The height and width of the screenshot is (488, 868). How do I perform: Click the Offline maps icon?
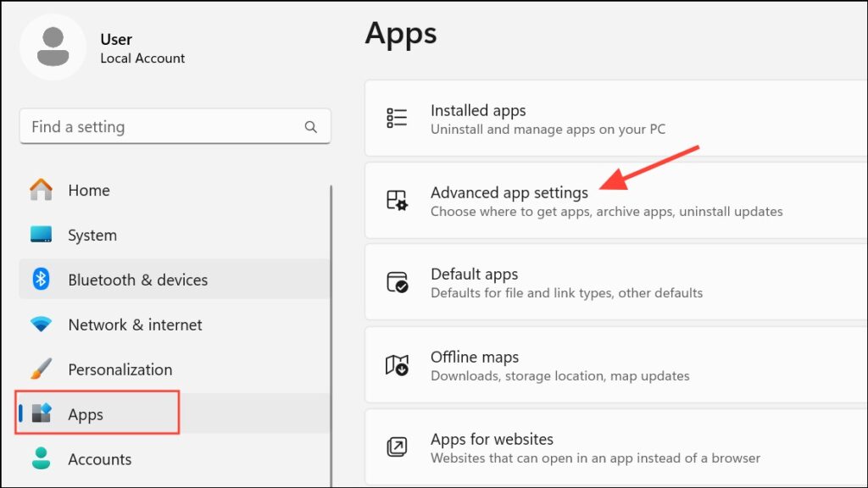tap(397, 365)
